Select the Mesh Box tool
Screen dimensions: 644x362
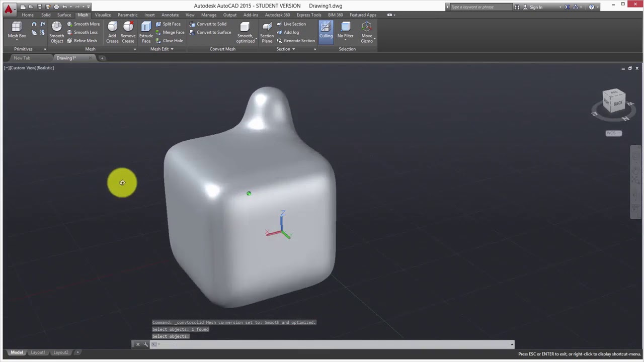click(17, 30)
